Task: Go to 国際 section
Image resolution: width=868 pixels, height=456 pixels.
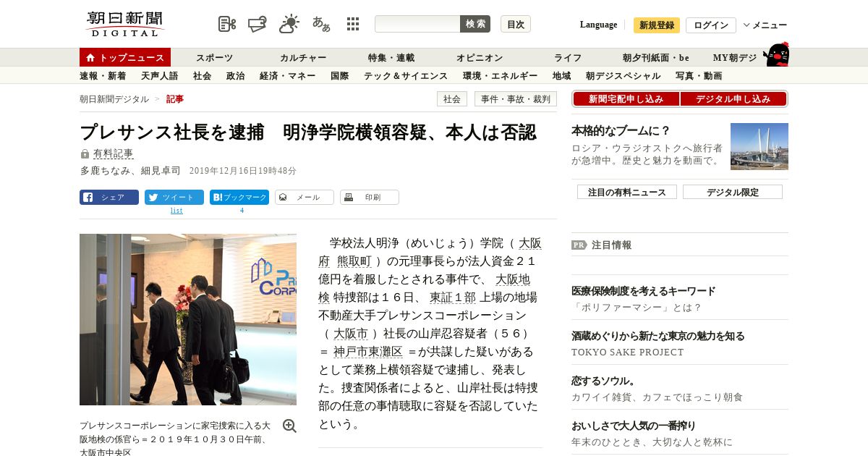Action: click(x=339, y=75)
